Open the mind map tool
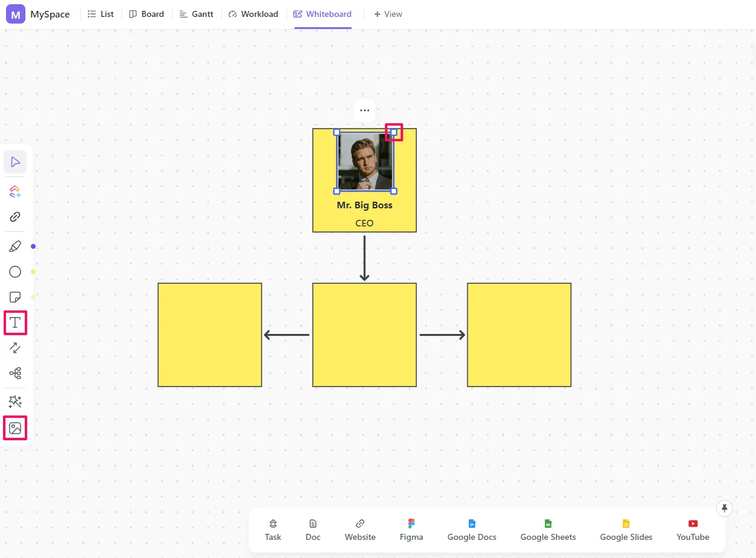Image resolution: width=756 pixels, height=558 pixels. pos(15,373)
